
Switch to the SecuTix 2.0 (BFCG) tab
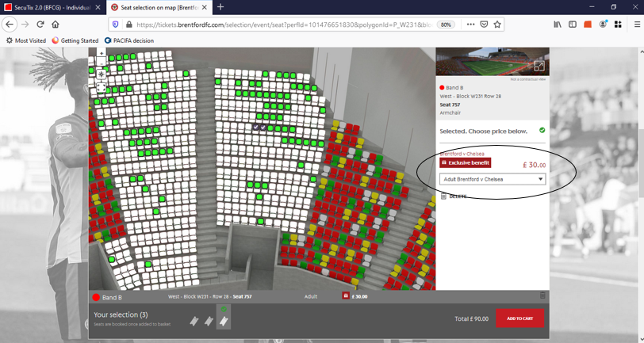pos(52,7)
